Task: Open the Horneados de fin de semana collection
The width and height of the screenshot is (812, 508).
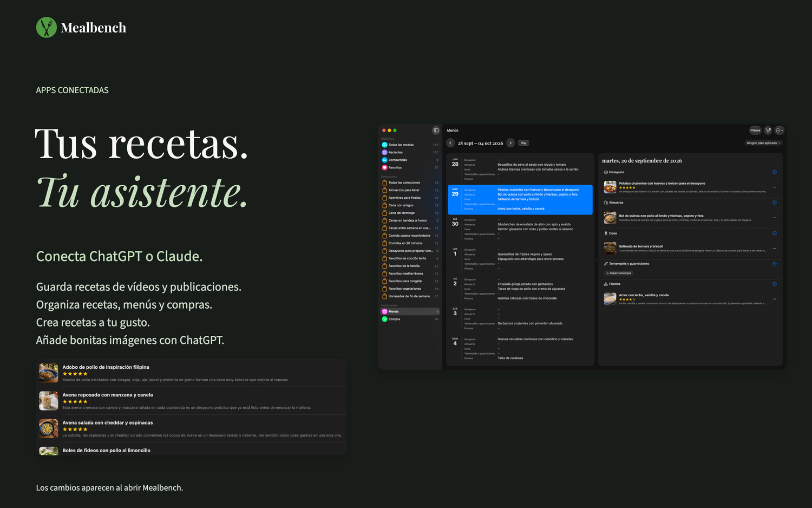Action: [x=410, y=296]
